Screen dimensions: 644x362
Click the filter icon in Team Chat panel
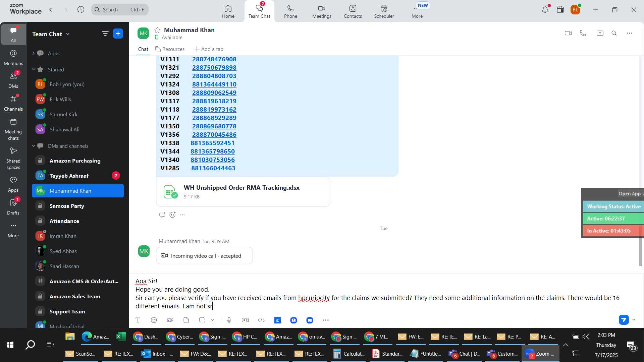[x=105, y=34]
